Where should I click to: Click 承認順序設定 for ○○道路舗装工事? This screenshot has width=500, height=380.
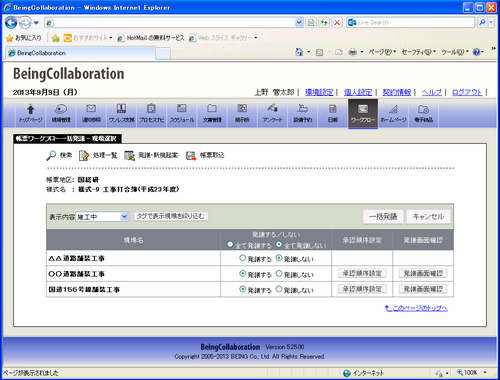pyautogui.click(x=362, y=273)
